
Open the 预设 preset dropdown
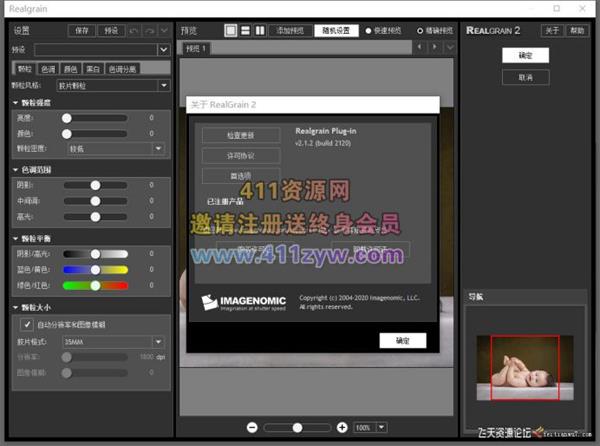pyautogui.click(x=164, y=49)
